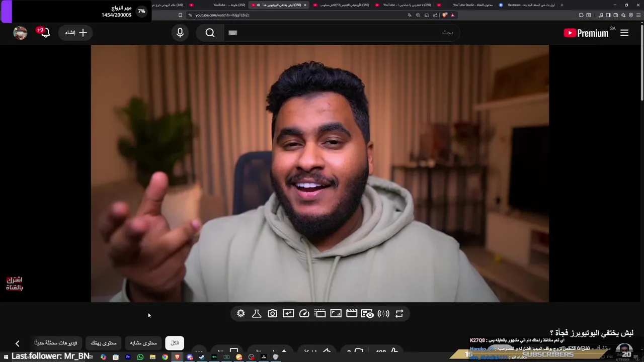Click the magnifier search button
Viewport: 644px width, 362px height.
coord(210,33)
